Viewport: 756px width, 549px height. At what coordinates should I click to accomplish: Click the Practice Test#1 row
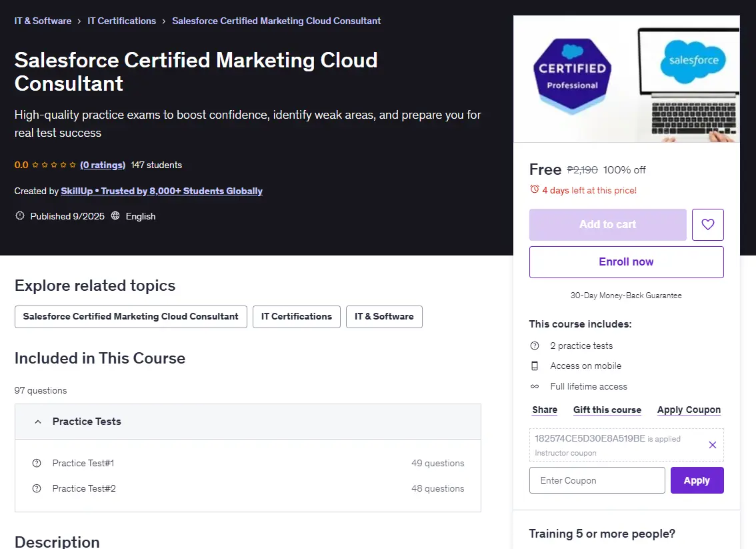248,463
